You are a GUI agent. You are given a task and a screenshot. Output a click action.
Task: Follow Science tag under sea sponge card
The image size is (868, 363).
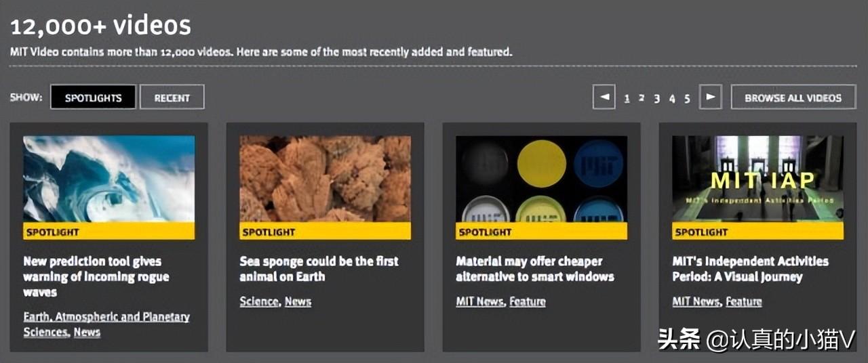[259, 301]
